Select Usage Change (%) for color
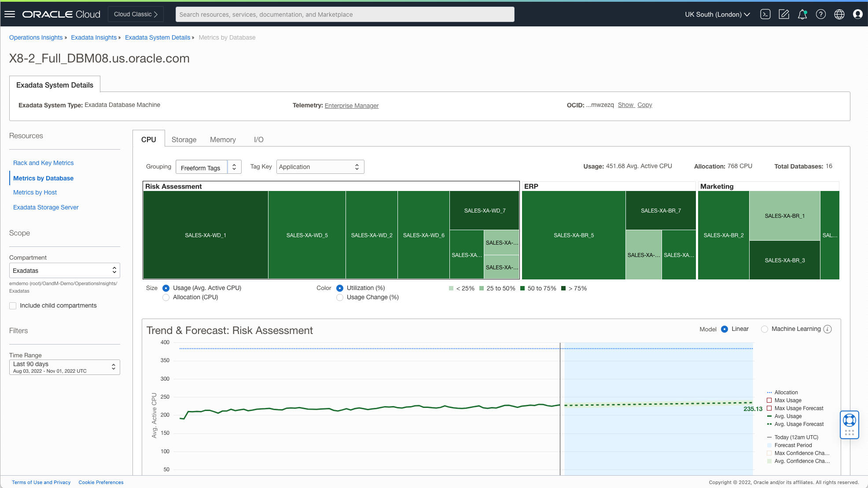This screenshot has height=488, width=868. 340,297
